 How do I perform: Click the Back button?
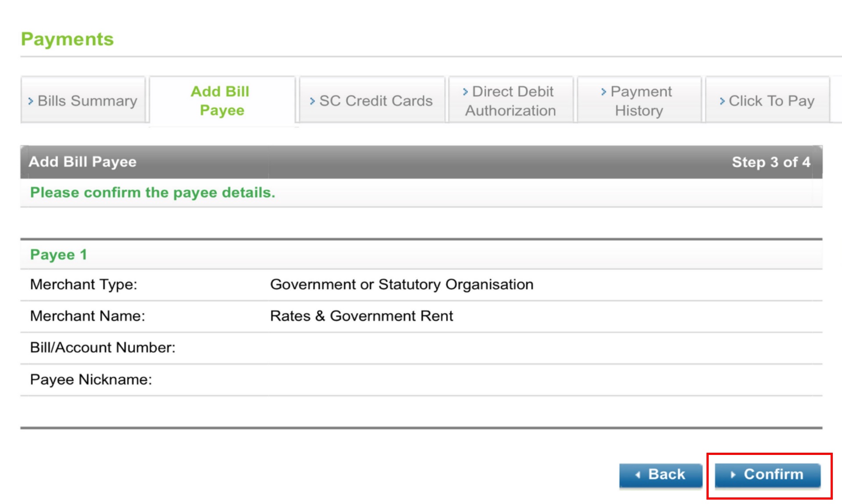coord(660,474)
